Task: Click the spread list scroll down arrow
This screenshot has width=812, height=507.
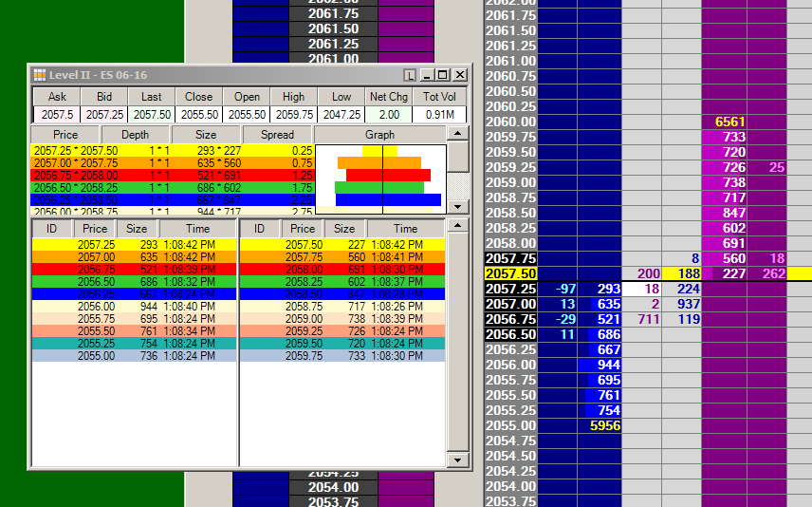Action: point(458,206)
